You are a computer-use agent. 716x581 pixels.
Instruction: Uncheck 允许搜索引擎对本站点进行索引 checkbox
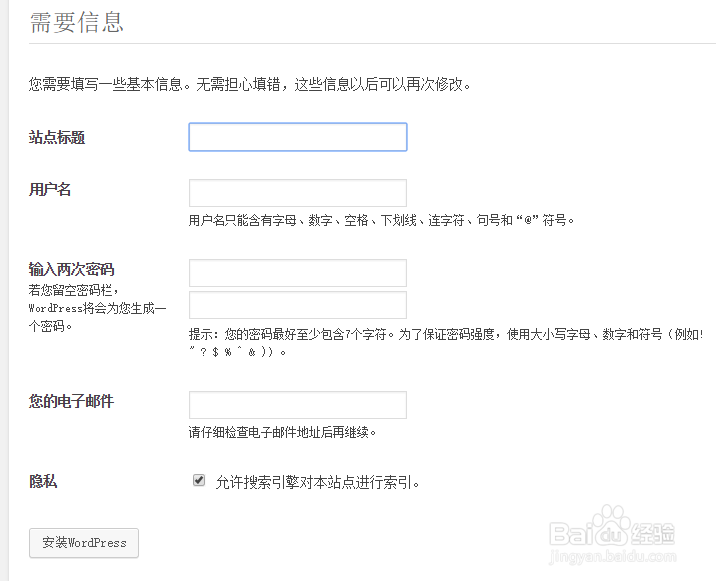199,480
